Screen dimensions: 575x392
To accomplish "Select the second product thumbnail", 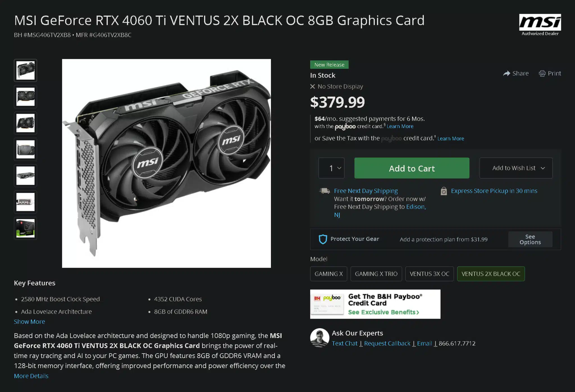I will click(26, 97).
